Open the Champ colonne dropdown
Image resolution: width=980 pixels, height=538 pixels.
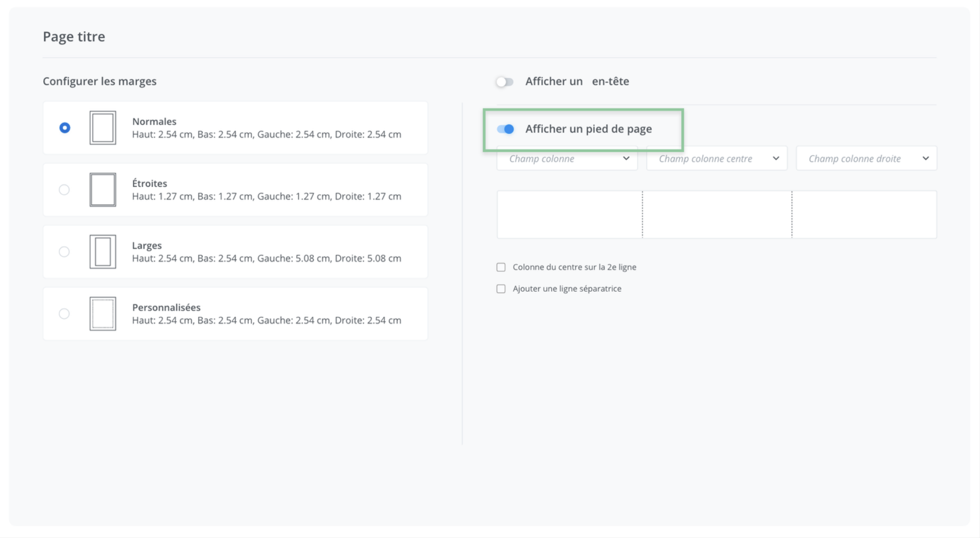567,159
